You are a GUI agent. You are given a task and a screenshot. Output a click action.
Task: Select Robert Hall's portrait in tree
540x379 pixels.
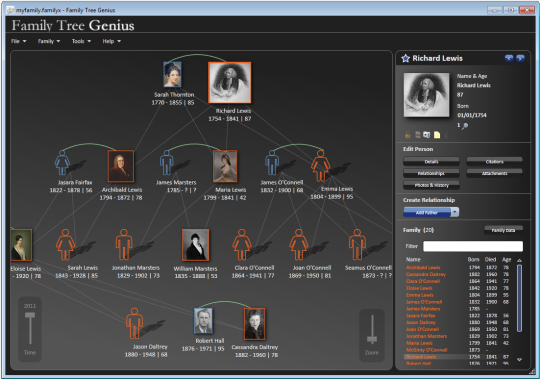(203, 321)
